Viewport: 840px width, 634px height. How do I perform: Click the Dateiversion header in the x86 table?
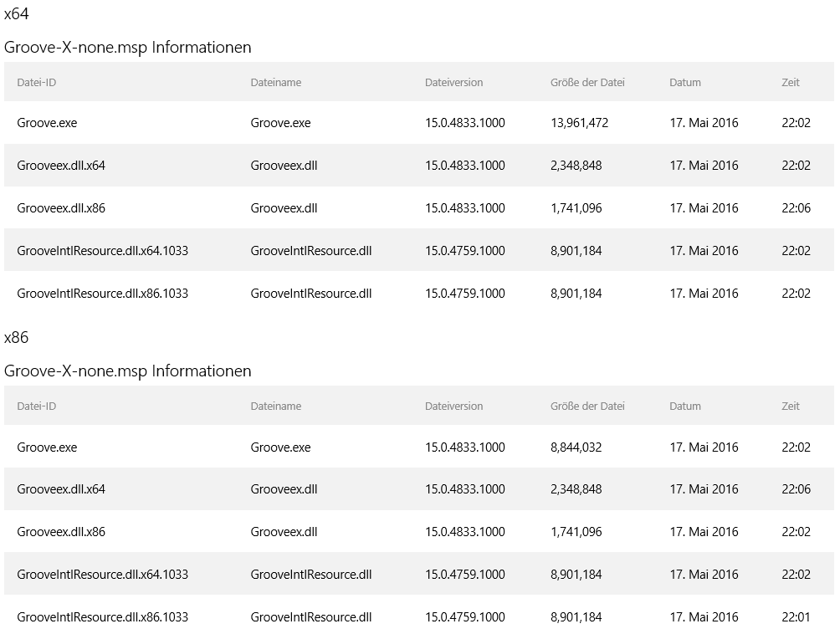pyautogui.click(x=453, y=406)
